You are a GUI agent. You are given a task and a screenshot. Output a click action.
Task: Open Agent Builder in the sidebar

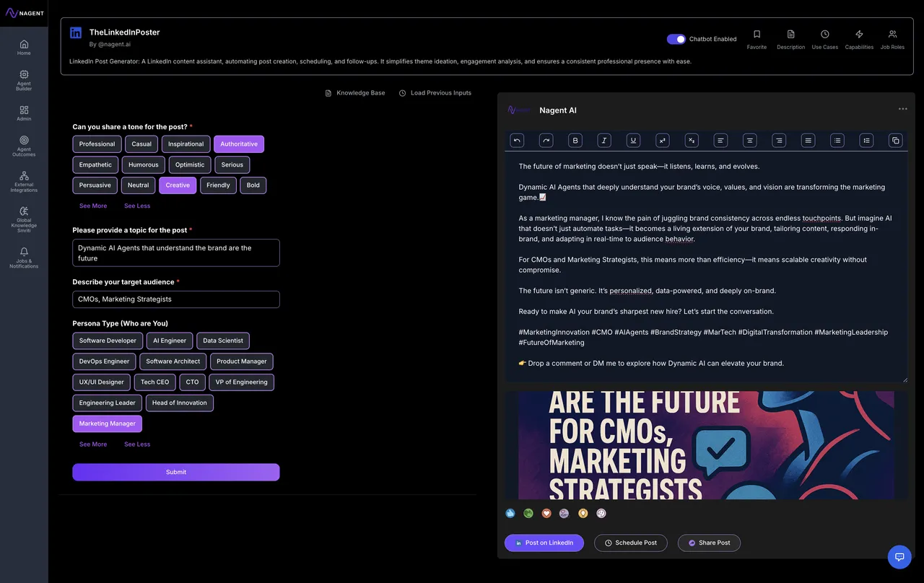click(x=24, y=80)
